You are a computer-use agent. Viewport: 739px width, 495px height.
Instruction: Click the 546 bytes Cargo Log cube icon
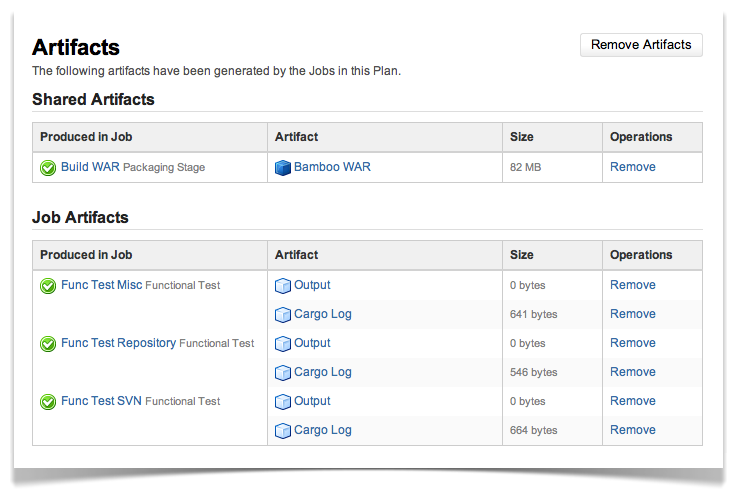(283, 372)
